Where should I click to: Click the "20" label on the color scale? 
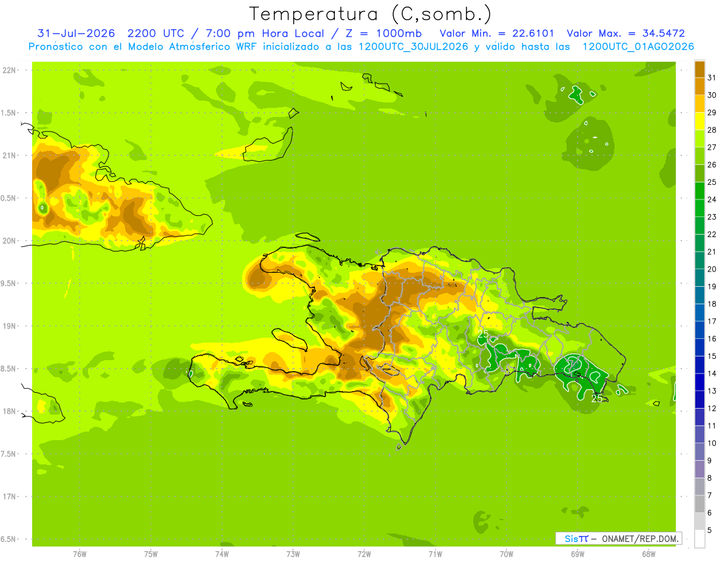[712, 269]
